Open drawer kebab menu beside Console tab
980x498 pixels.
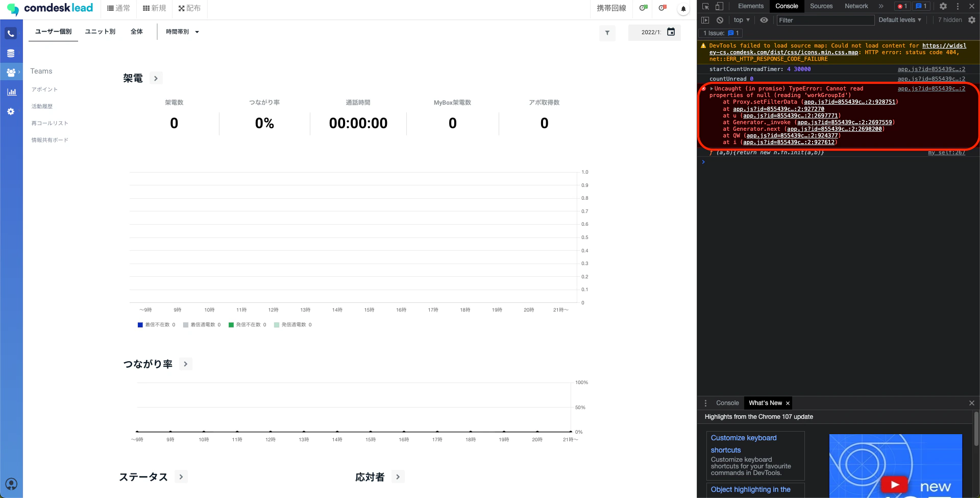(x=705, y=403)
